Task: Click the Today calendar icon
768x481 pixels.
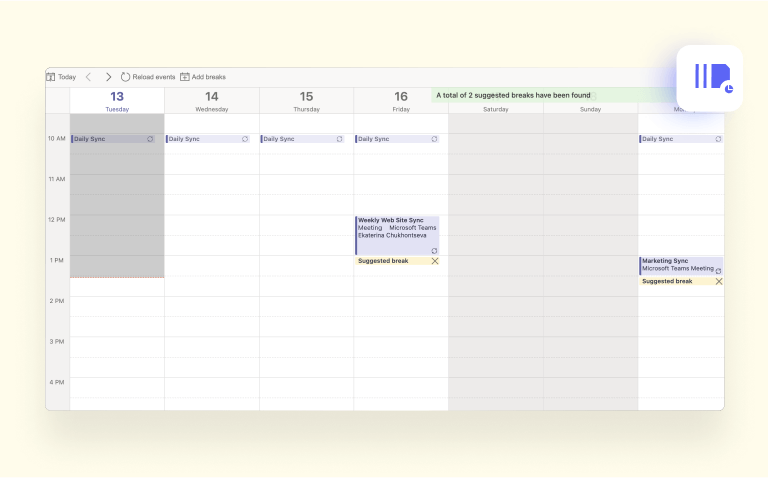Action: click(x=50, y=77)
